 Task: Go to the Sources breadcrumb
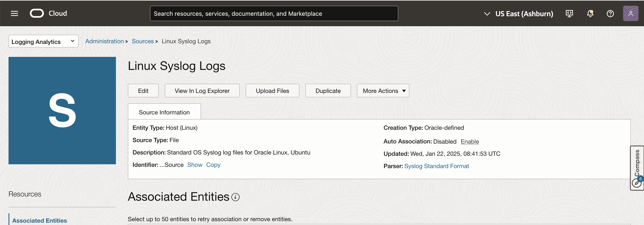coord(143,41)
